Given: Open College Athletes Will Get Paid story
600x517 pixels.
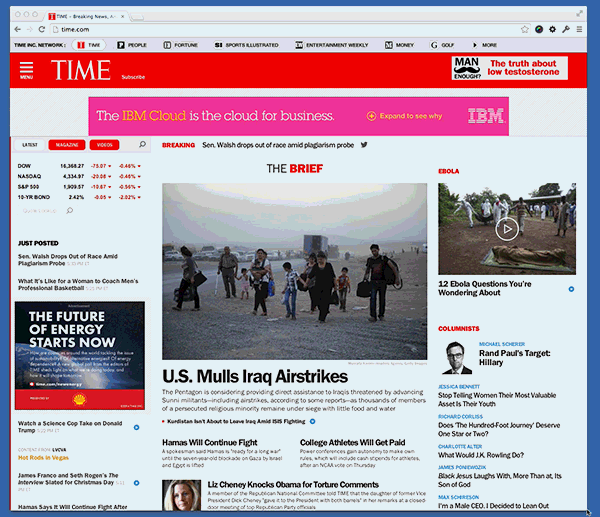Looking at the screenshot, I should [x=352, y=443].
